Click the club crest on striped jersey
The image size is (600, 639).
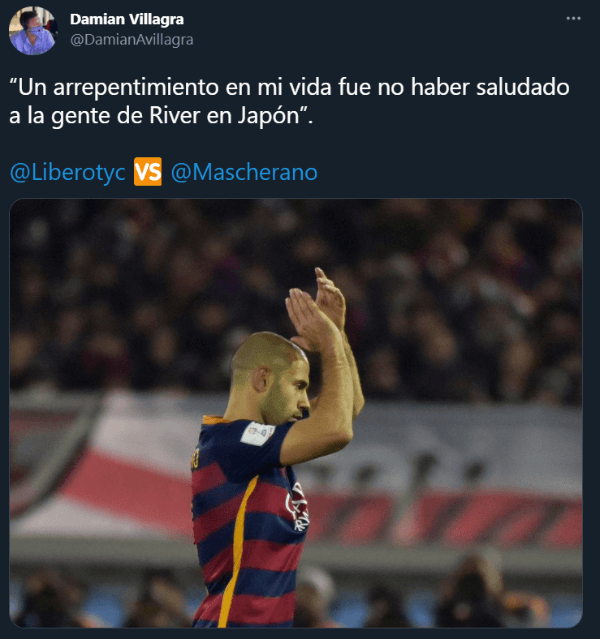coord(299,507)
